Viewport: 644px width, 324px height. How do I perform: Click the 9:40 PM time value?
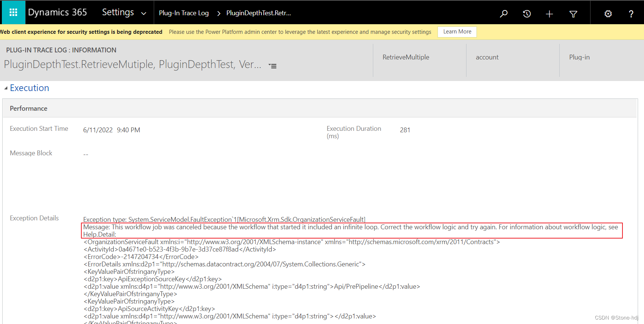129,130
